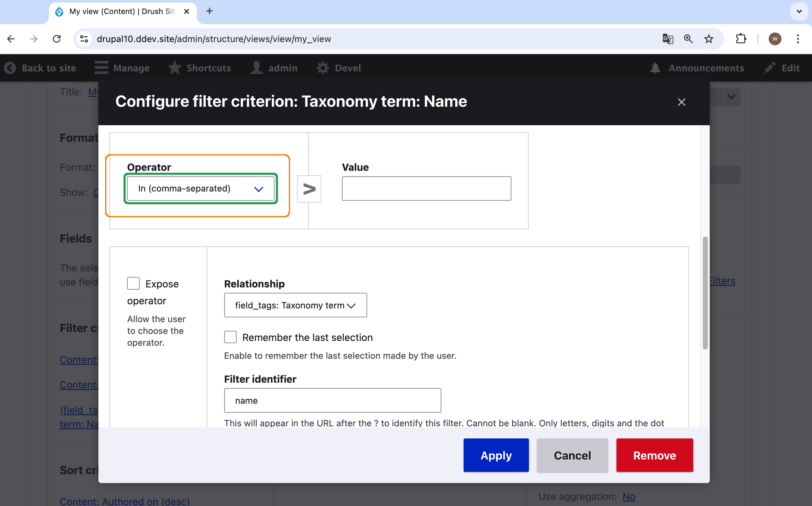Open the Operator dropdown
Image resolution: width=812 pixels, height=506 pixels.
tap(201, 188)
